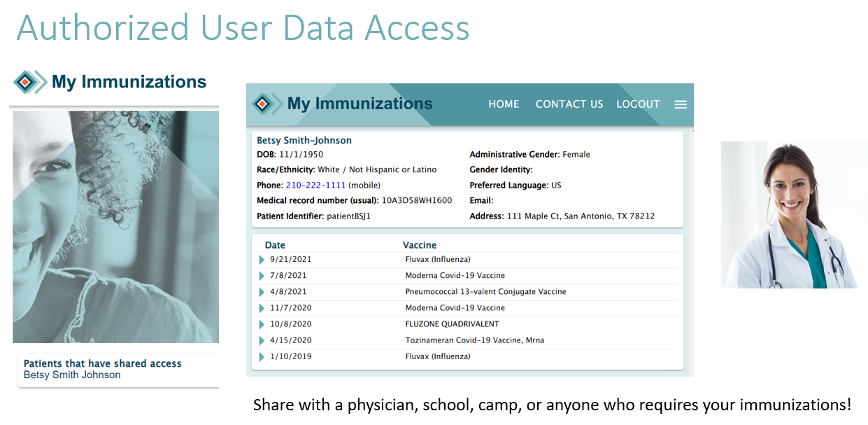Expand the 7/8/2021 Moderna row
This screenshot has width=868, height=425.
point(262,276)
